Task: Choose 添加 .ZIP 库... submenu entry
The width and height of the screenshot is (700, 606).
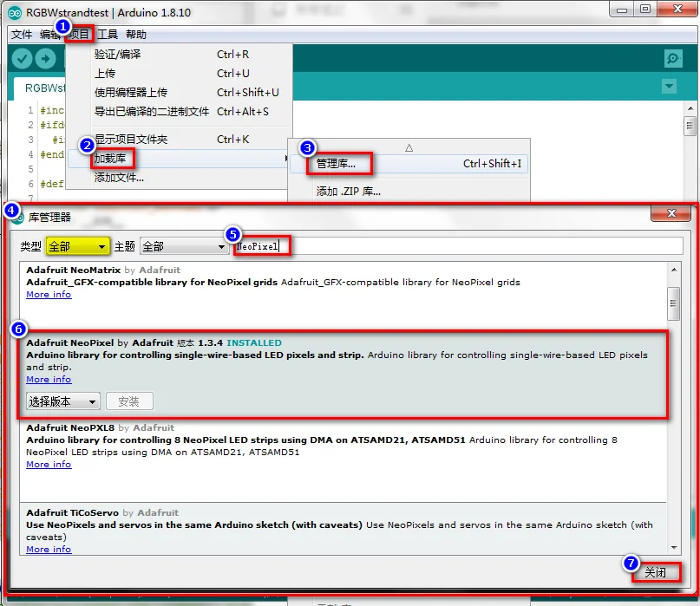Action: [409, 192]
